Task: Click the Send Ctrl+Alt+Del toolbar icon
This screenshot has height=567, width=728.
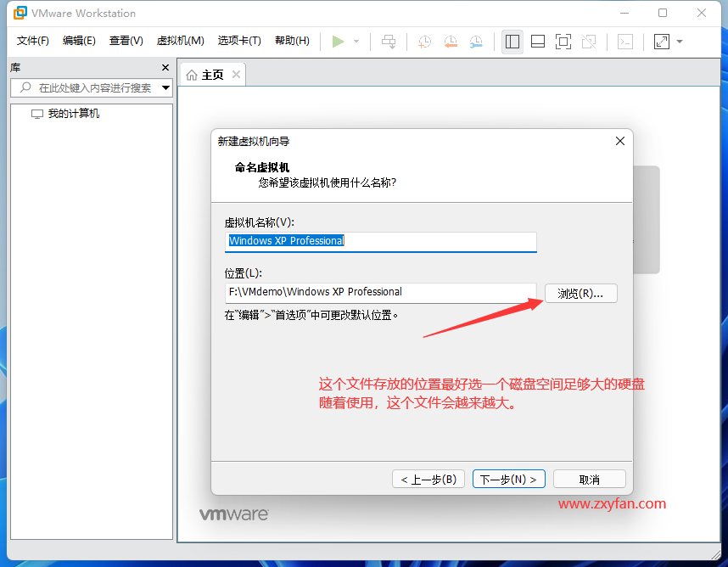Action: (x=389, y=41)
